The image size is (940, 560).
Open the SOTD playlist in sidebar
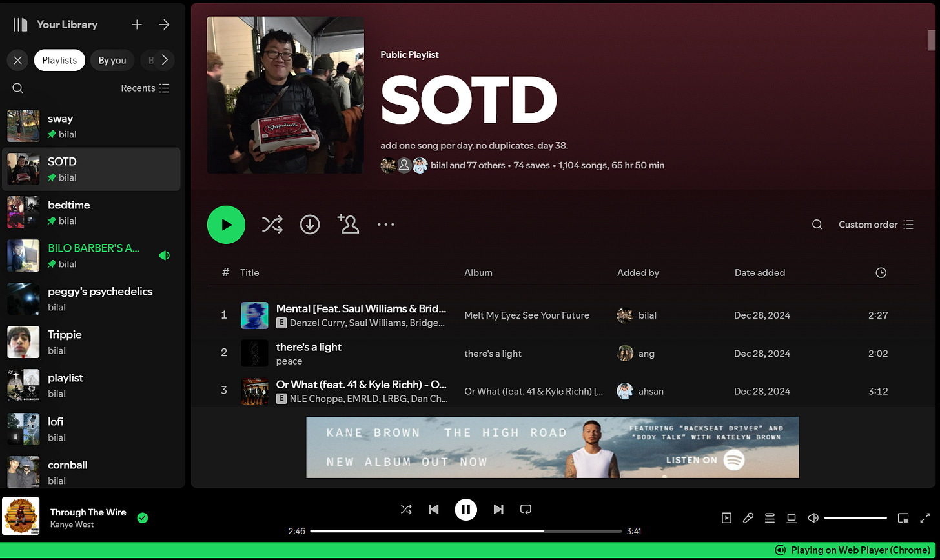pos(91,169)
